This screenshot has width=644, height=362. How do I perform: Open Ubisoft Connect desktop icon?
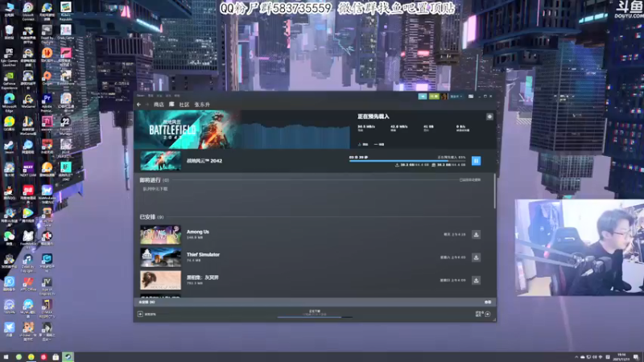[x=28, y=11]
